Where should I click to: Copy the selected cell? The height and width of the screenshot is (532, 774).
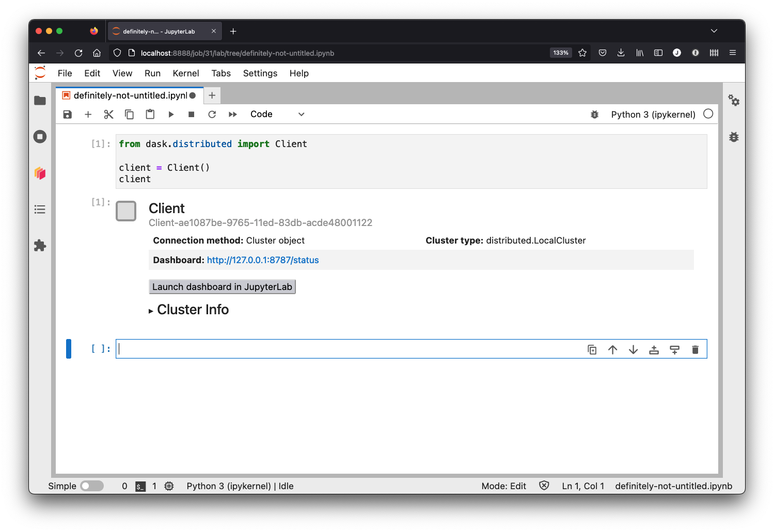(129, 115)
